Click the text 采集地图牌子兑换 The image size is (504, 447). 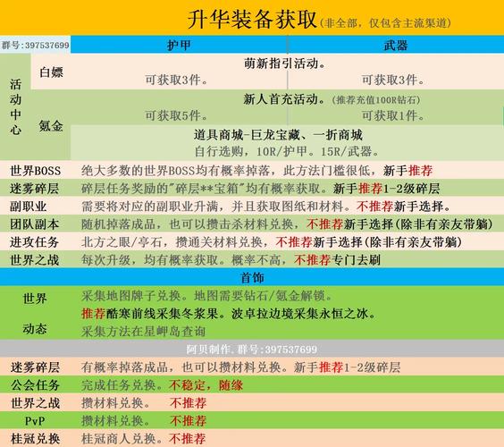tap(131, 296)
